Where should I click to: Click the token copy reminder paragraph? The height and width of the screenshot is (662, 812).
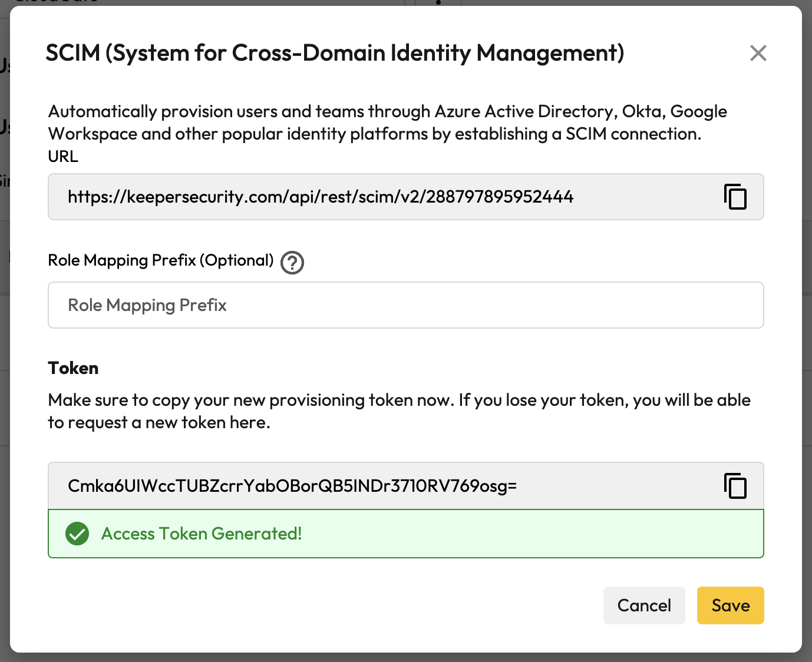[399, 411]
